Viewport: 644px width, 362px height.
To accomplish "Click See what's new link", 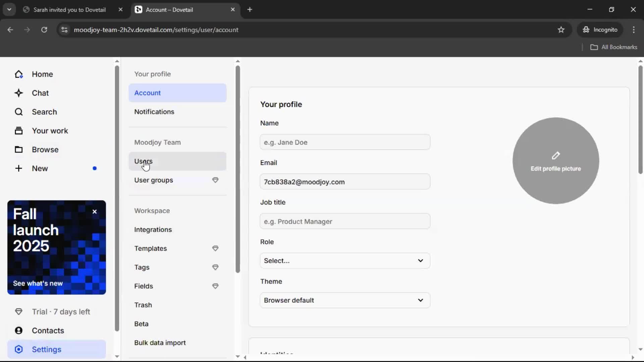I will coord(38,283).
